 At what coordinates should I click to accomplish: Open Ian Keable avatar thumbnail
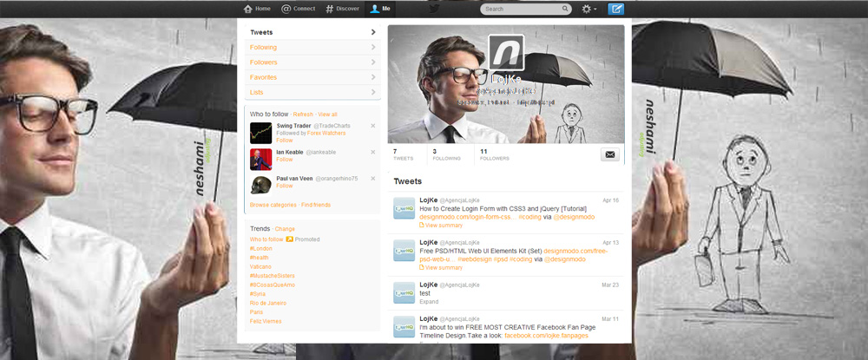point(260,160)
